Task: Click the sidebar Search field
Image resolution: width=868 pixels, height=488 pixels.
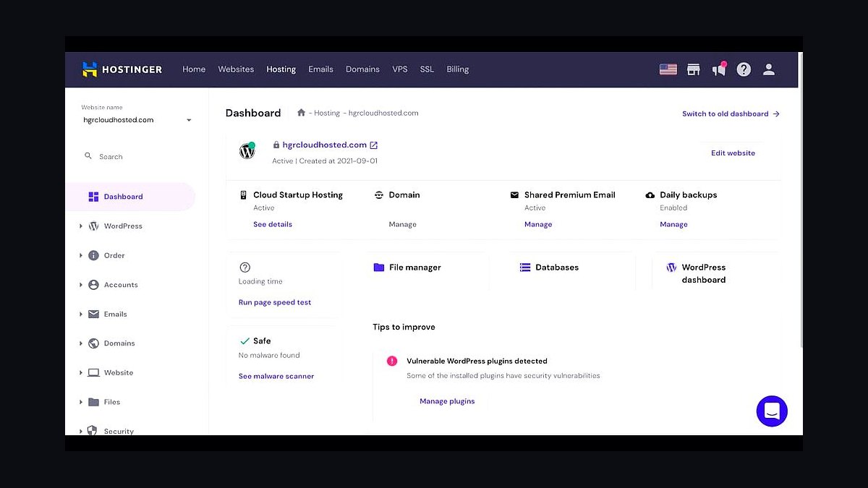Action: (137, 156)
